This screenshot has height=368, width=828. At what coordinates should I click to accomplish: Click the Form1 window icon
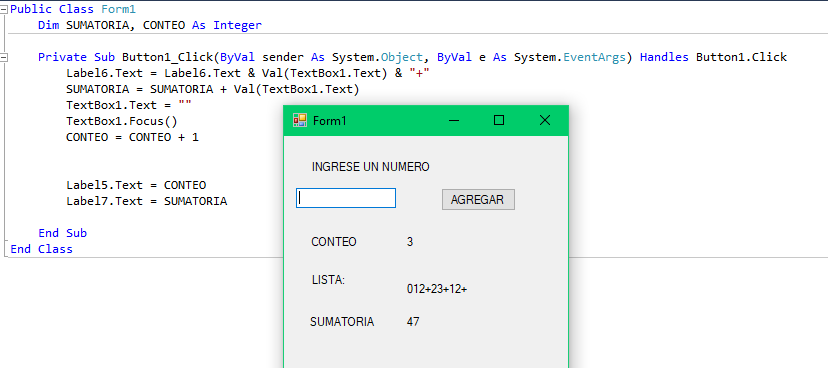(299, 120)
